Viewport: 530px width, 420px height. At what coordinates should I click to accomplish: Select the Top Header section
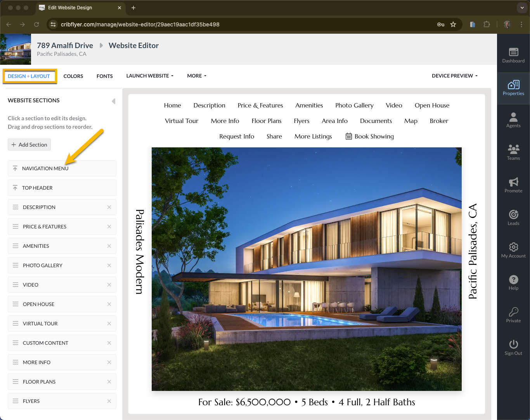coord(62,188)
